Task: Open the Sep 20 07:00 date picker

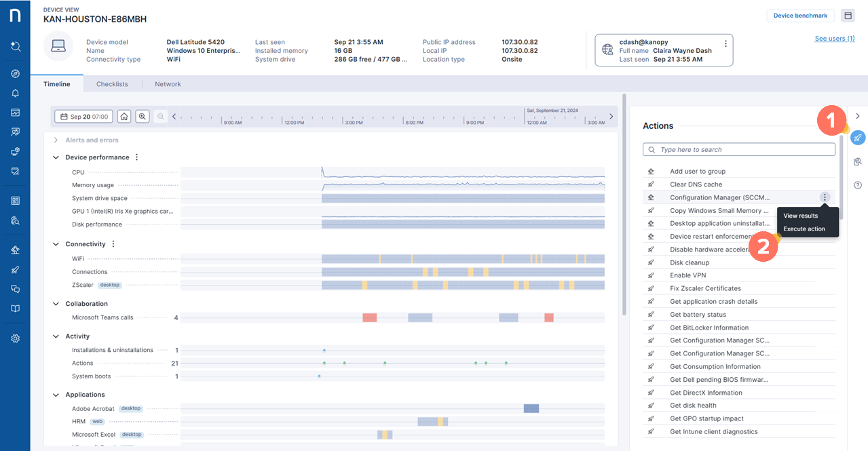Action: [84, 117]
